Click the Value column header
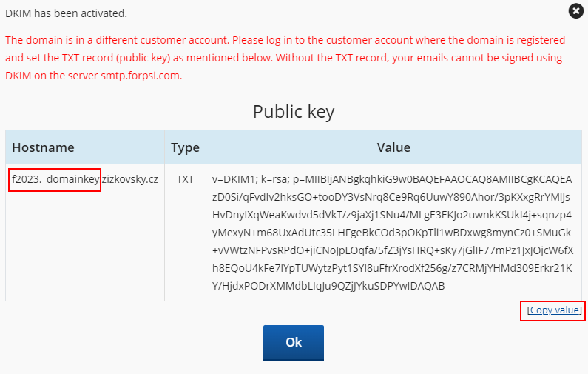This screenshot has width=588, height=374. pos(393,147)
